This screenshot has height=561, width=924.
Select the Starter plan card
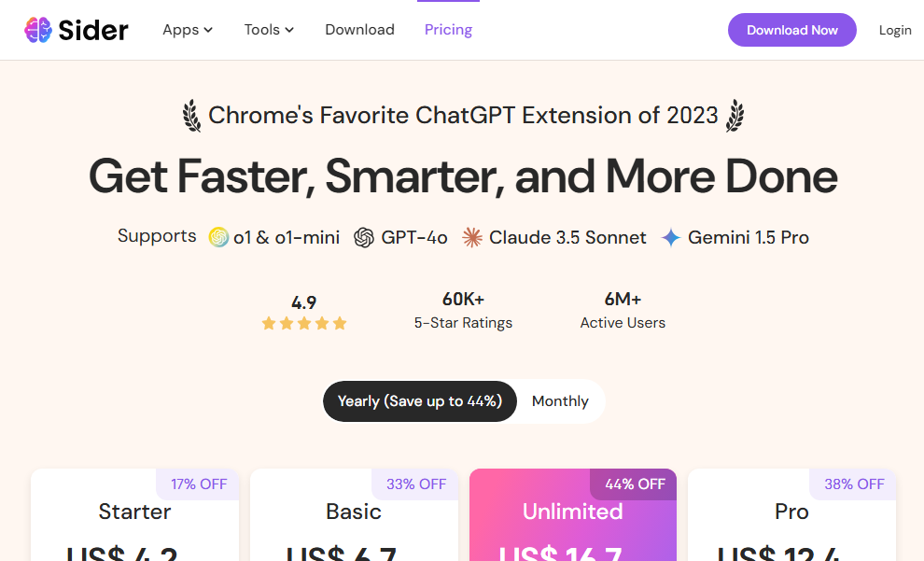tap(135, 515)
